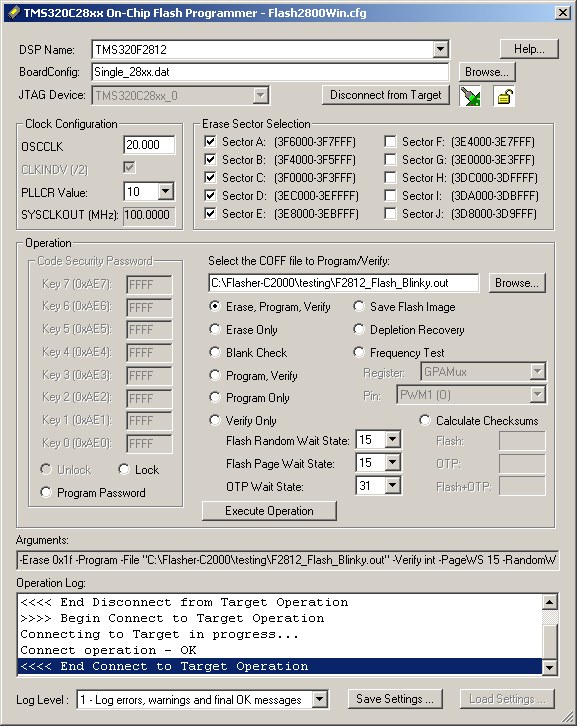Enable Sector F erase checkbox

click(x=390, y=141)
